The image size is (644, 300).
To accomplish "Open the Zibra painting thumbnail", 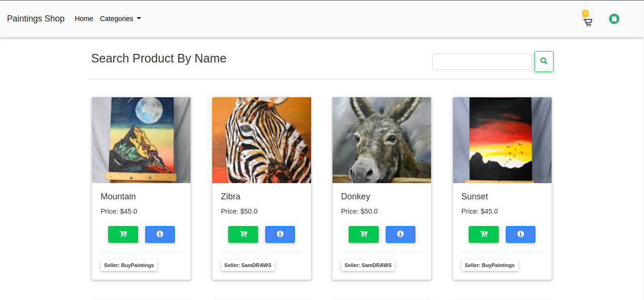I will coord(262,140).
